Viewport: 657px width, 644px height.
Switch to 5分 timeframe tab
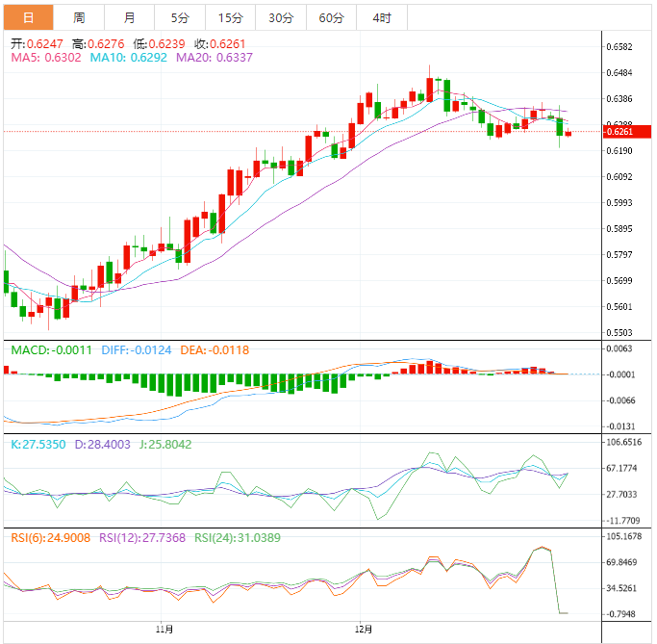click(180, 17)
